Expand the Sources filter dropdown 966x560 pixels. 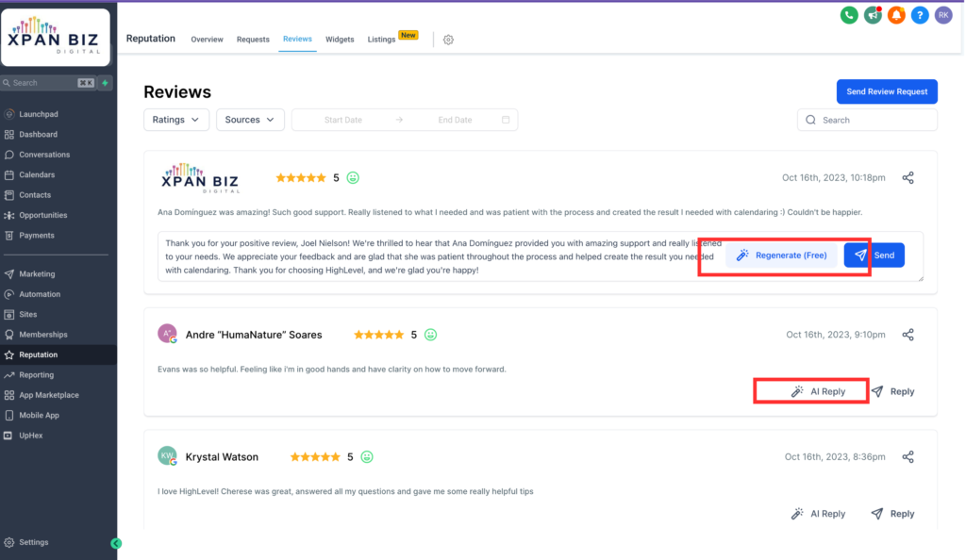[x=250, y=120]
